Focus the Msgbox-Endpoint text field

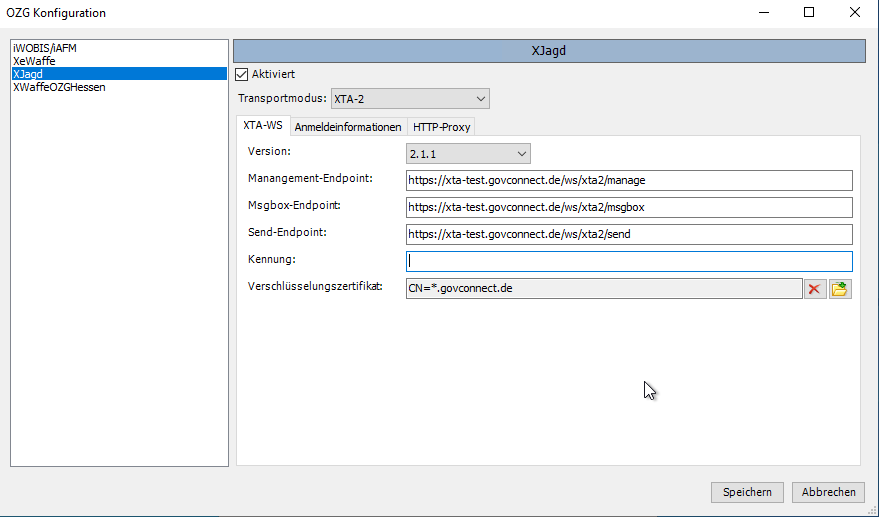pos(628,207)
